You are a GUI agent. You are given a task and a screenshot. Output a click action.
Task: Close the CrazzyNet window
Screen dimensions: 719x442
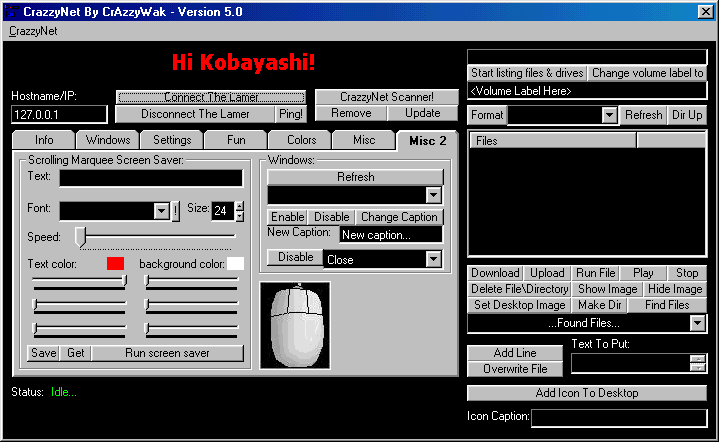pos(705,10)
